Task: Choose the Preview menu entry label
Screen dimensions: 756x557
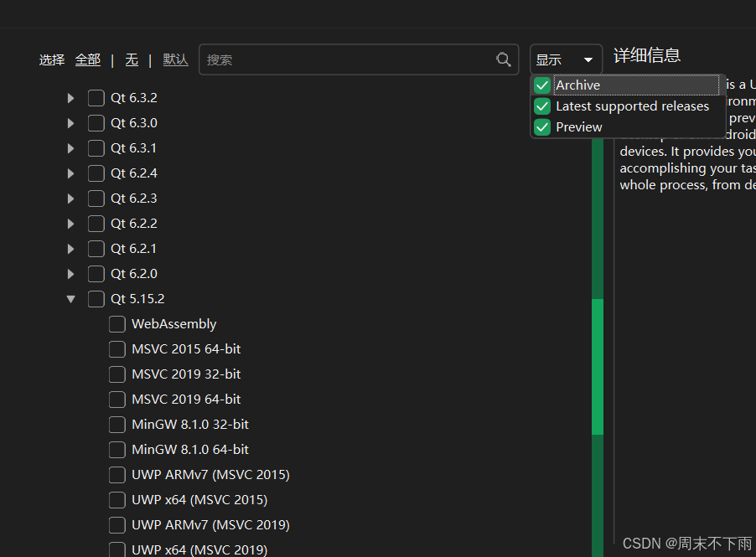Action: (x=578, y=127)
